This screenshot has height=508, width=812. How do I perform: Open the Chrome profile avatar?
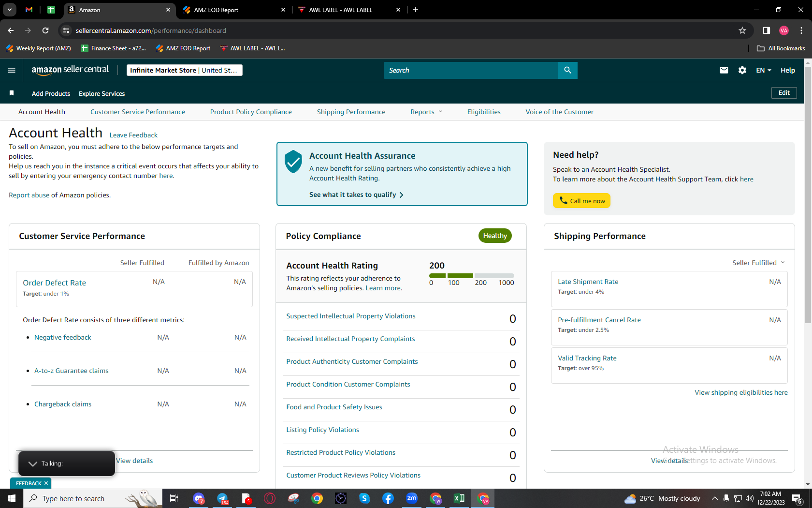[784, 30]
